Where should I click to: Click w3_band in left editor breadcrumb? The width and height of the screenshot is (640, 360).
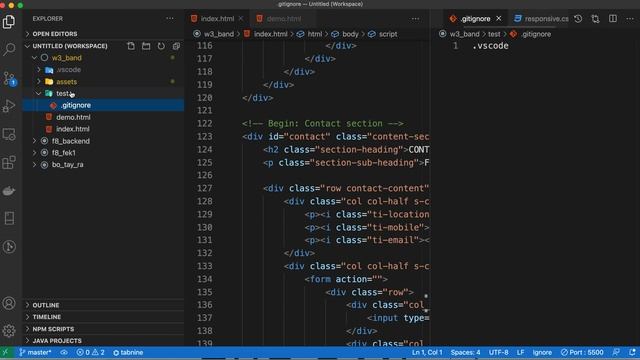pyautogui.click(x=219, y=34)
